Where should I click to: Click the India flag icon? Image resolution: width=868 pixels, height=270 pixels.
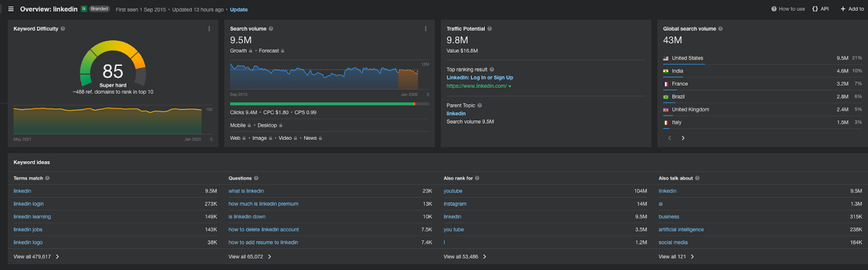point(666,71)
